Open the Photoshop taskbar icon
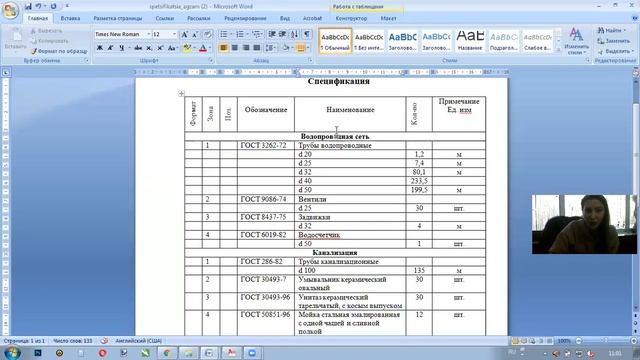This screenshot has height=360, width=640. coord(38,353)
